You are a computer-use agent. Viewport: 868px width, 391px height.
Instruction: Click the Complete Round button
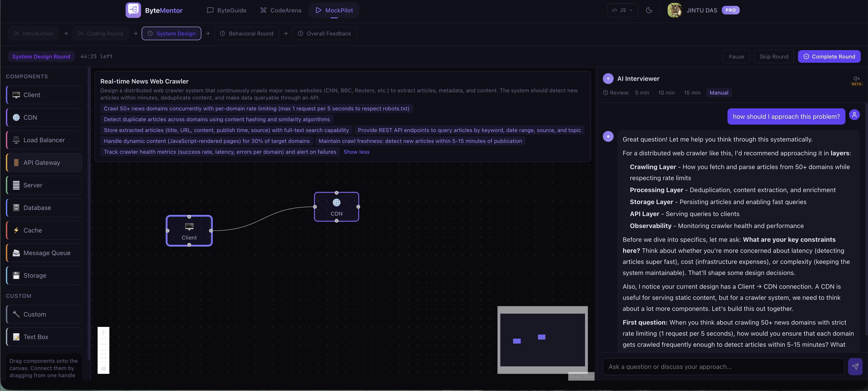pos(829,56)
